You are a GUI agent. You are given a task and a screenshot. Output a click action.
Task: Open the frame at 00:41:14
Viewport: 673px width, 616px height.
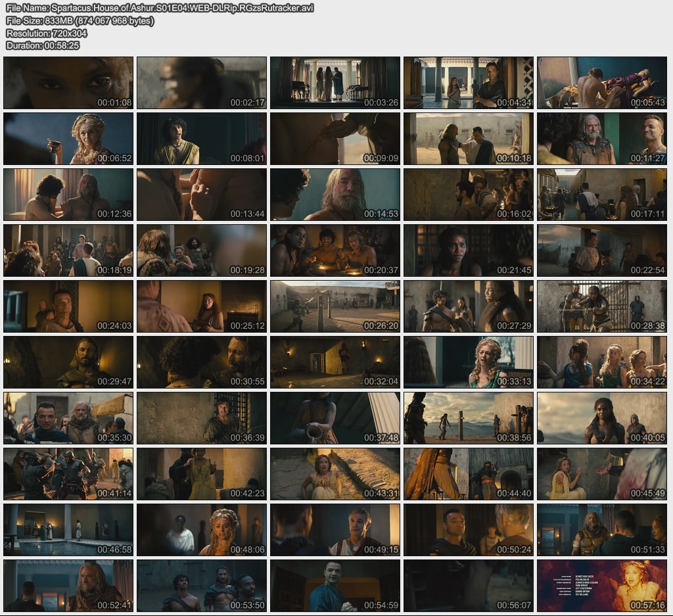68,474
